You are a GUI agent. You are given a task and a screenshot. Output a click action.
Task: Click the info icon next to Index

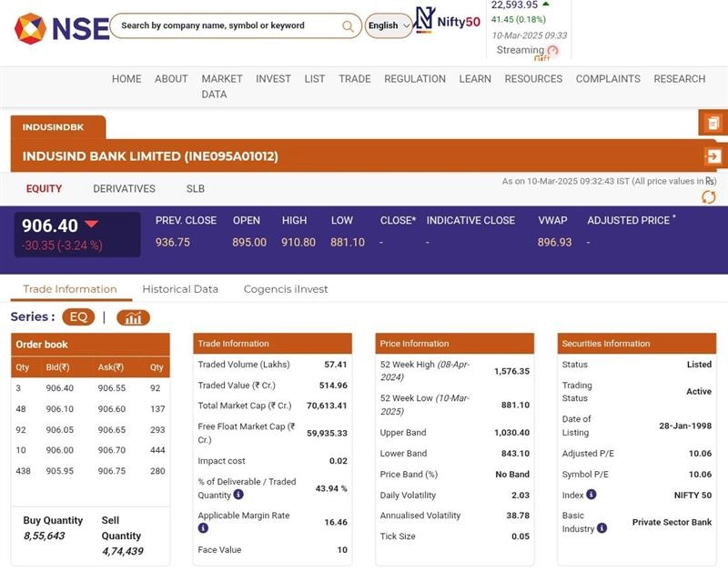pos(591,495)
